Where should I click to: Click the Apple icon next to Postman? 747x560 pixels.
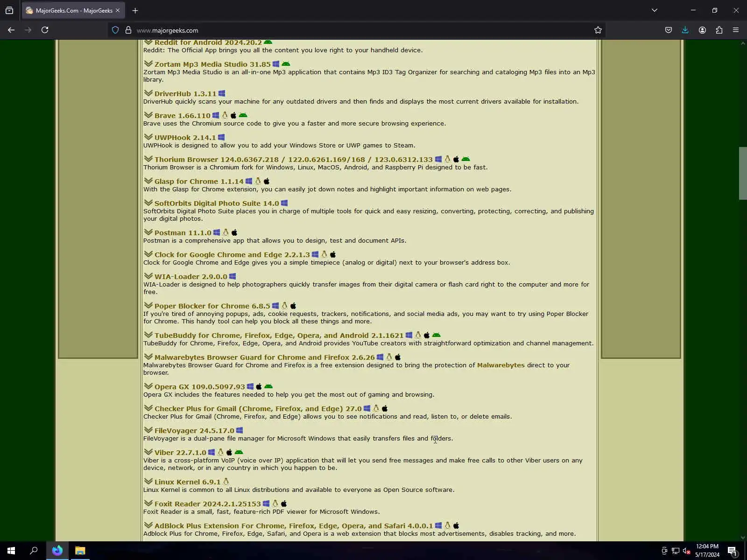234,232
